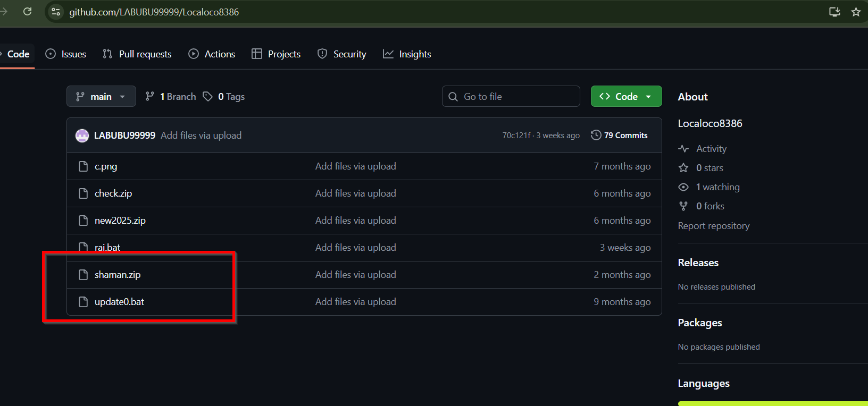Open the LABUBU99999 user profile link

[x=124, y=136]
